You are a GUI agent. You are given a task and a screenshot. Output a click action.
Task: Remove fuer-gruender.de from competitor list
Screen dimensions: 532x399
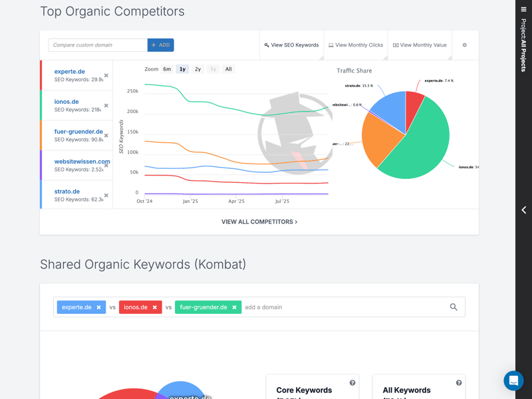click(106, 136)
